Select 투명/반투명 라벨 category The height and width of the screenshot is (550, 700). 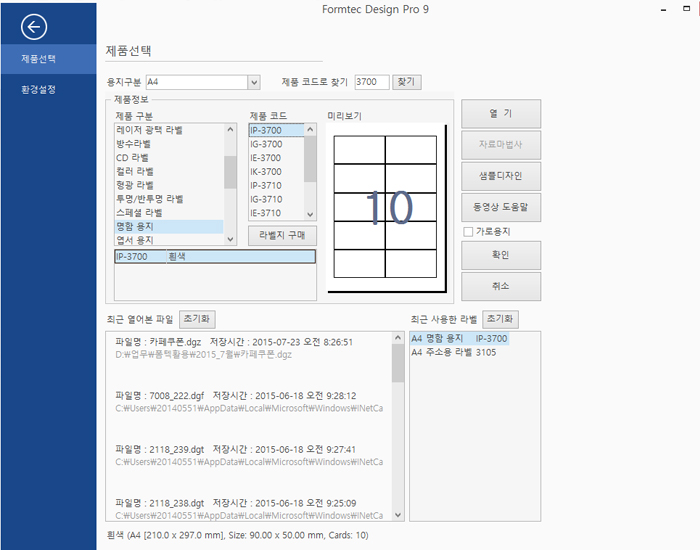coord(169,199)
